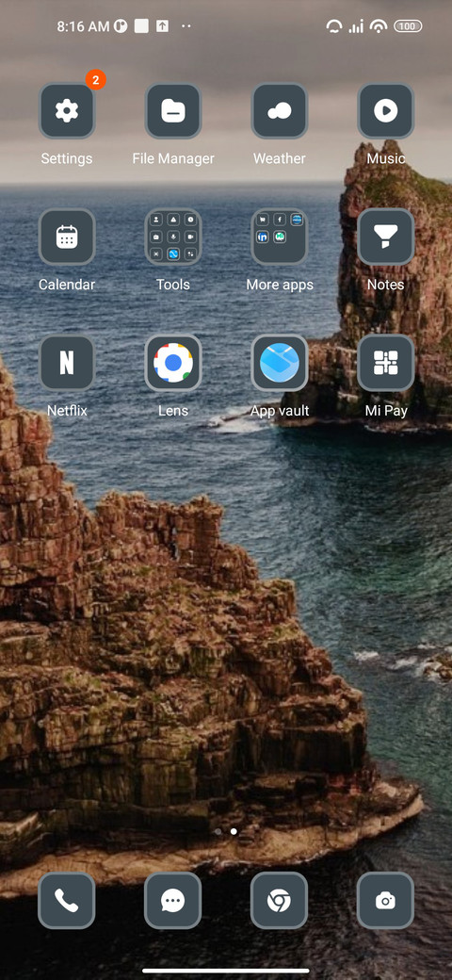The height and width of the screenshot is (980, 452).
Task: Tap the battery indicator showing 100
Action: point(408,26)
